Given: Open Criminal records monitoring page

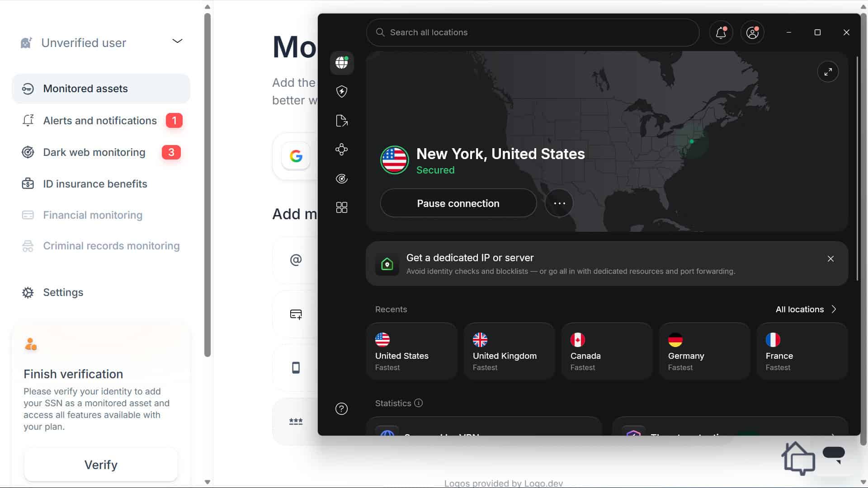Looking at the screenshot, I should pyautogui.click(x=101, y=246).
